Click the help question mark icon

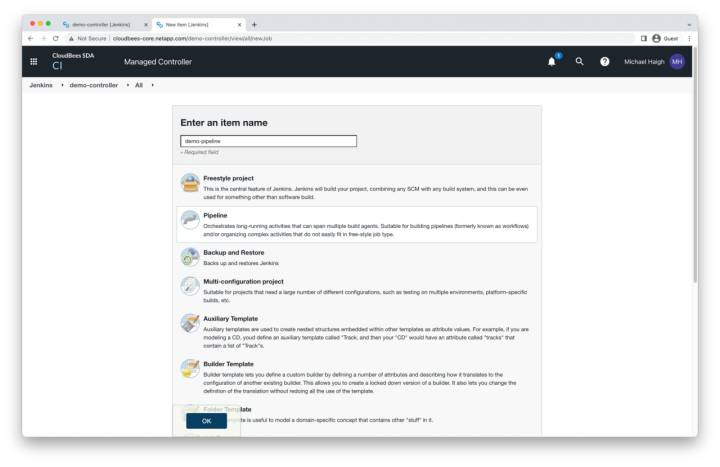click(x=604, y=62)
